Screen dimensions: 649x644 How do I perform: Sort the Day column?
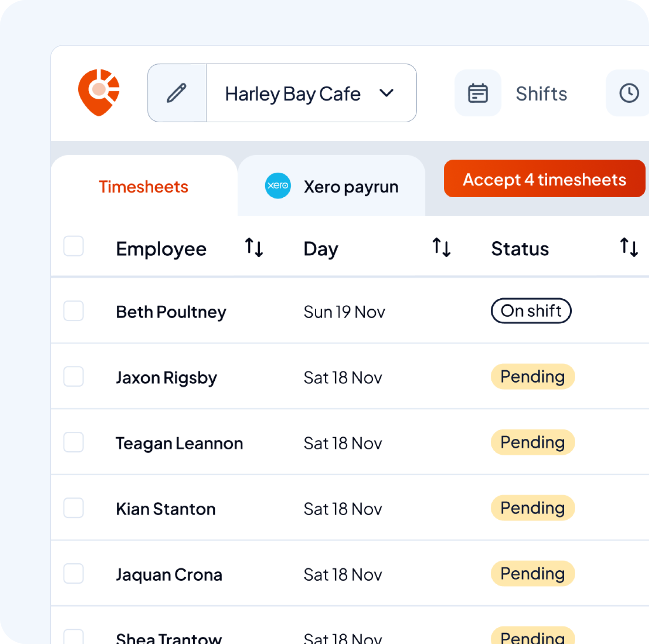[441, 248]
